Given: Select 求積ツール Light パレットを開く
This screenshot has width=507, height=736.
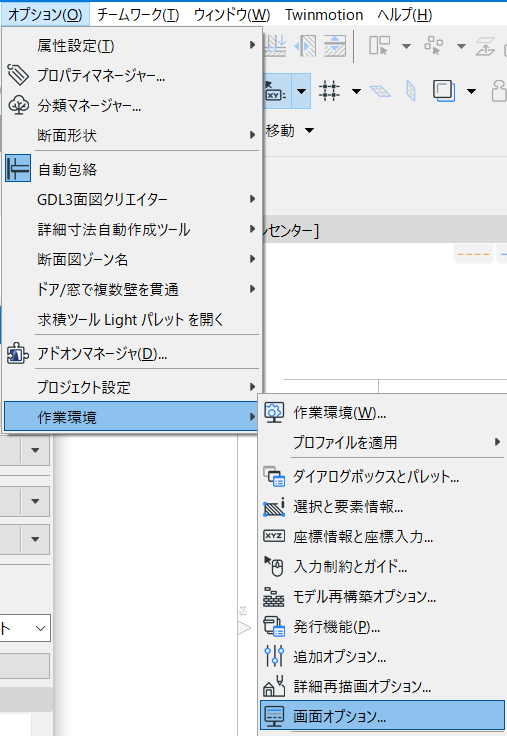Looking at the screenshot, I should tap(131, 320).
